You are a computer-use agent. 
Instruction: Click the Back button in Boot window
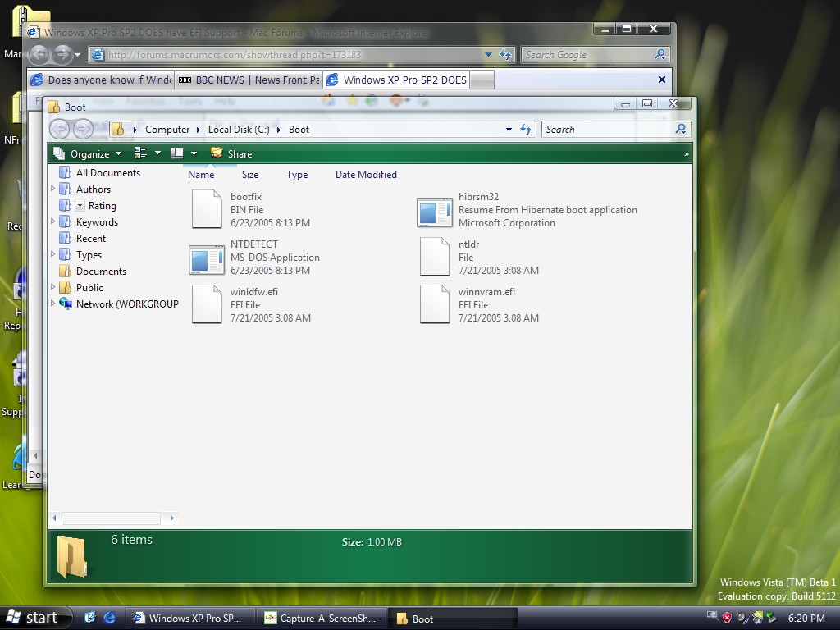tap(59, 129)
